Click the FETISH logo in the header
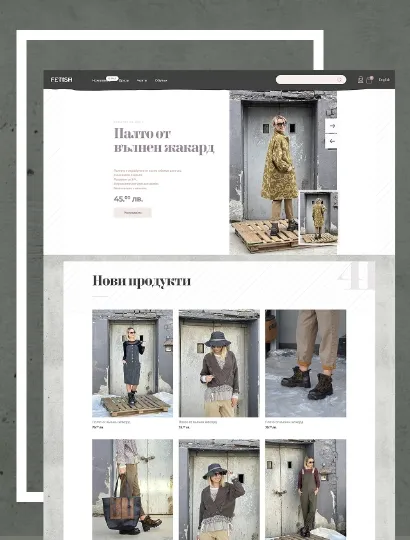 [x=62, y=80]
